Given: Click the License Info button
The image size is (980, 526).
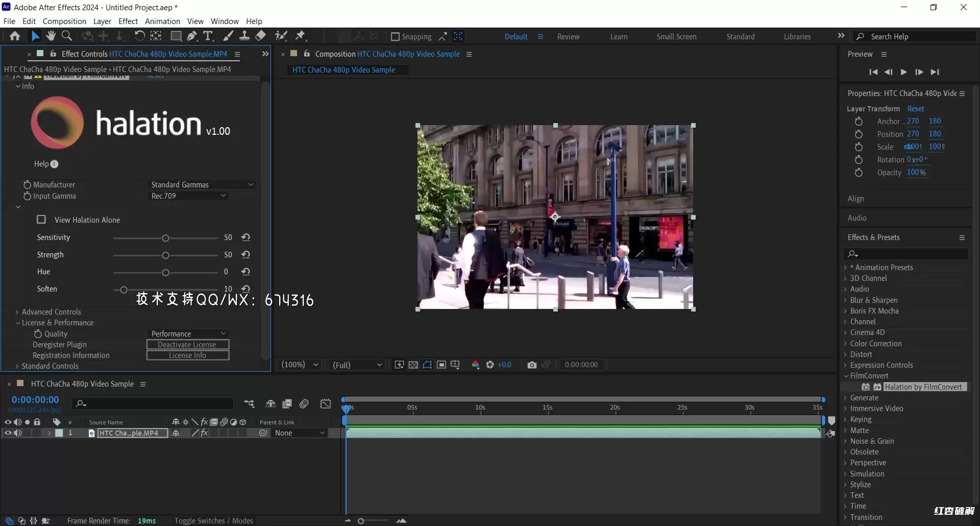Looking at the screenshot, I should click(188, 355).
